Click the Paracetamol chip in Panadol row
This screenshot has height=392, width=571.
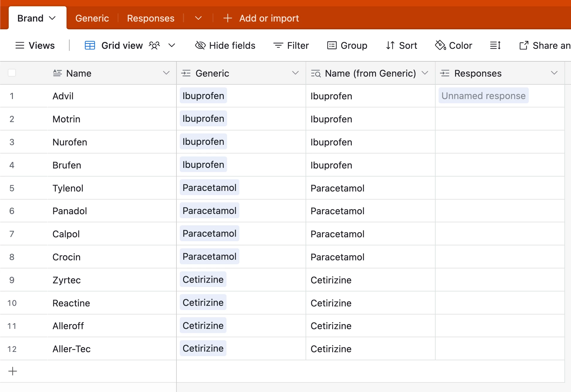209,211
